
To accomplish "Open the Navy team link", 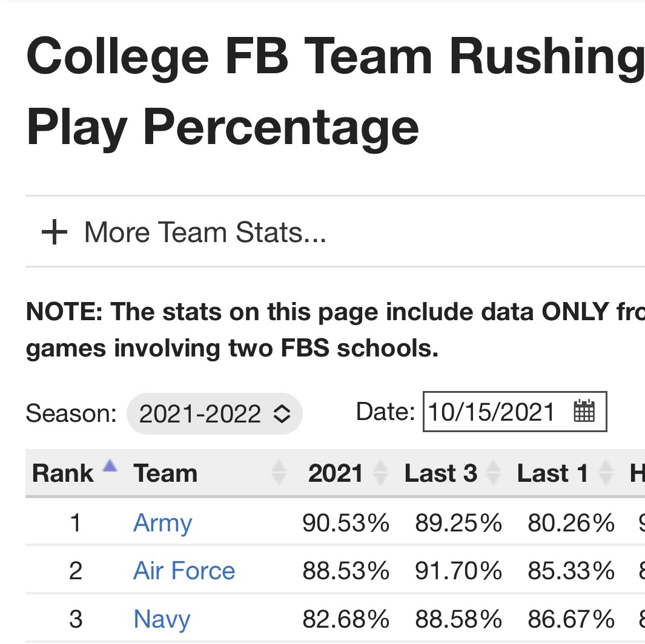I will pyautogui.click(x=162, y=619).
